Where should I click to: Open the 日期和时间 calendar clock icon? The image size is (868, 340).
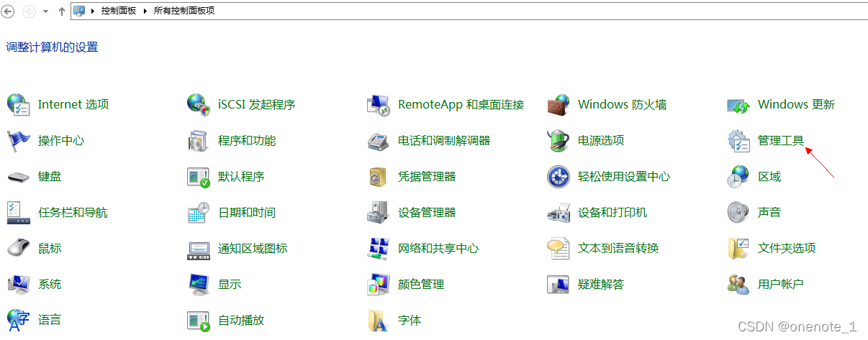[x=198, y=212]
